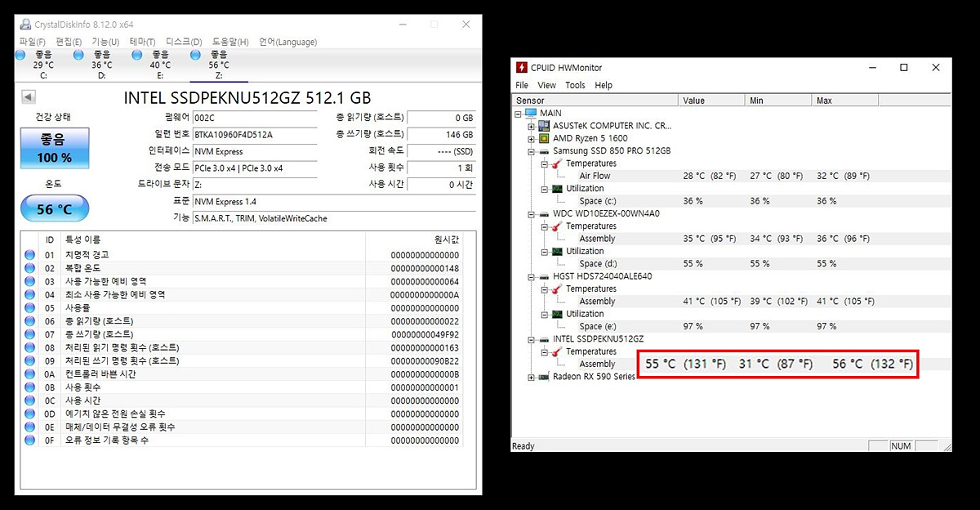980x510 pixels.
Task: Open the 테마(T) menu in CrystalDiskInfo
Action: (142, 42)
